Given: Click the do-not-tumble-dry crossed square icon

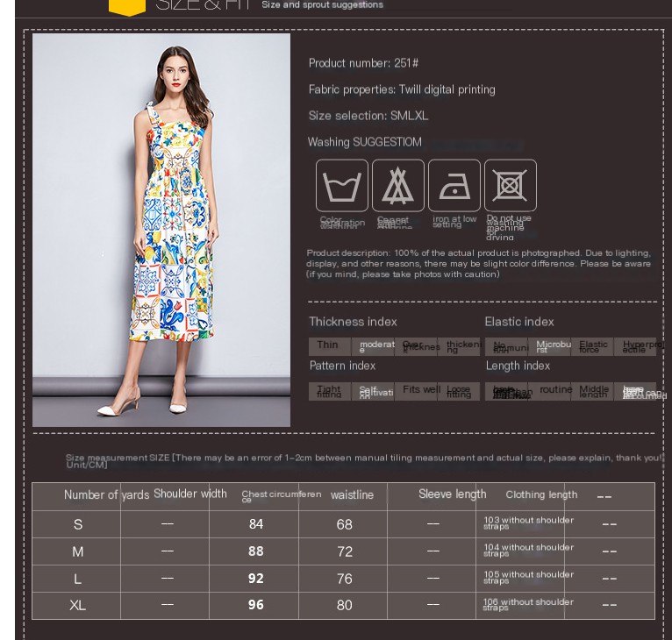Looking at the screenshot, I should click(510, 185).
